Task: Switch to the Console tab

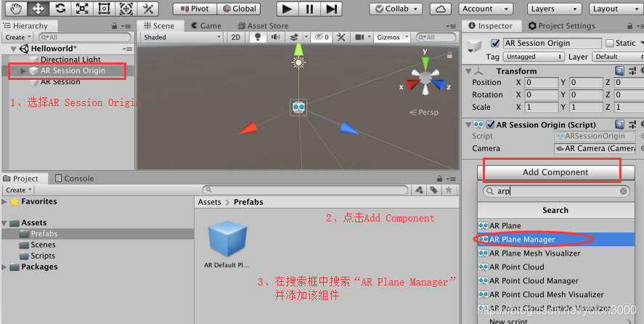Action: pos(74,179)
